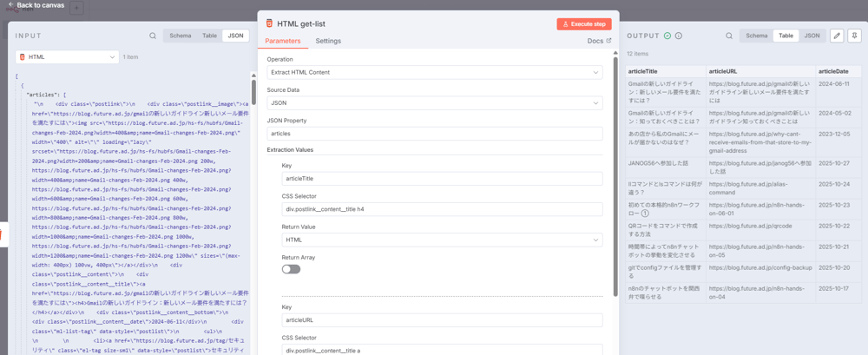Screen dimensions: 868x355
Task: Switch INPUT view to Table
Action: pyautogui.click(x=209, y=36)
